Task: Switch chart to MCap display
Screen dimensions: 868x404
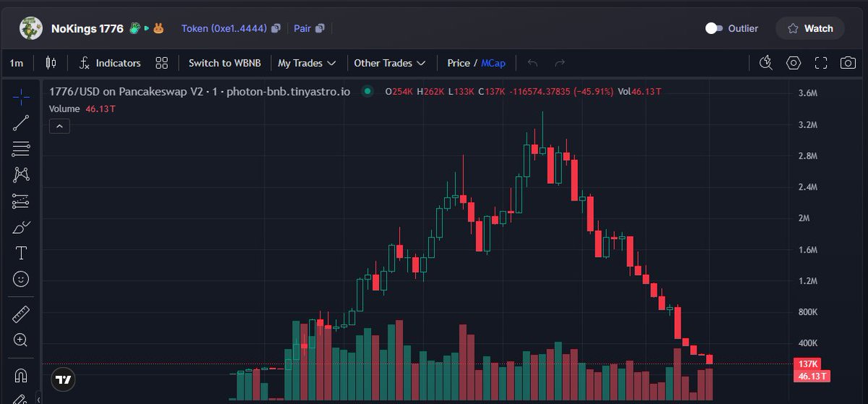Action: tap(493, 63)
